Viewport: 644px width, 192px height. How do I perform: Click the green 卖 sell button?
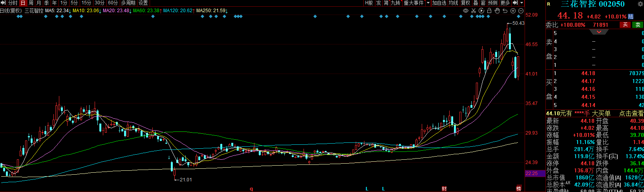(x=638, y=25)
